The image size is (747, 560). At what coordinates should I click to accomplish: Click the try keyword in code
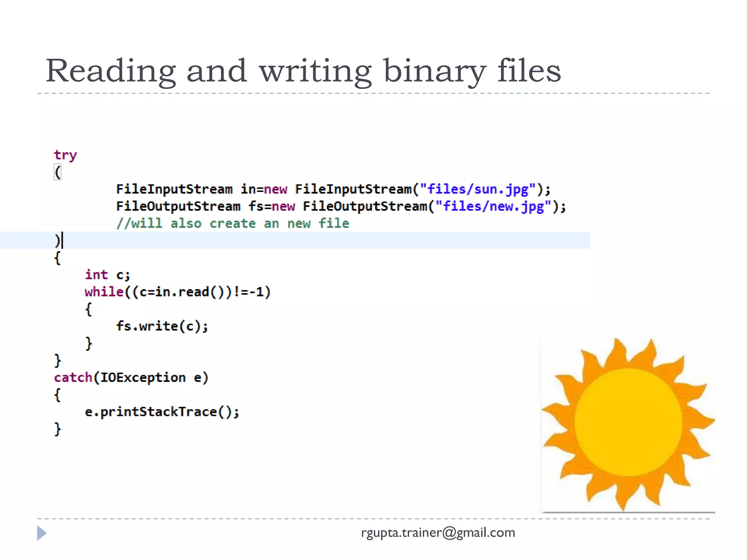tap(66, 155)
